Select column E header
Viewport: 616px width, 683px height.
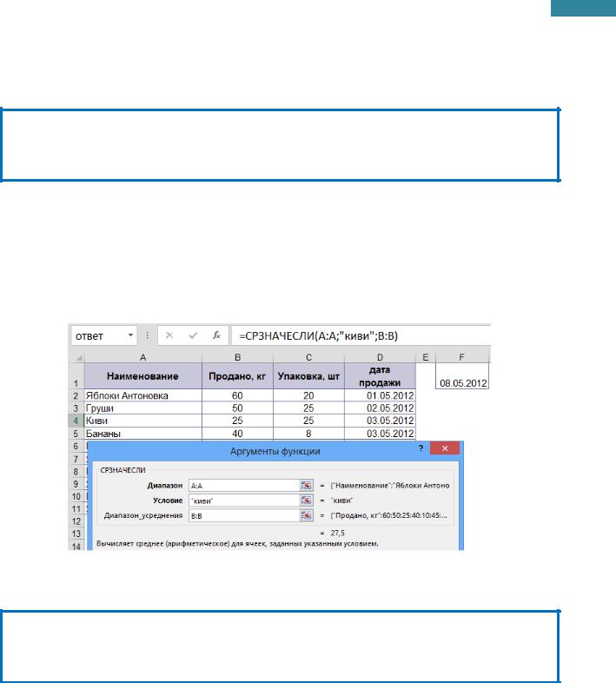tap(426, 358)
